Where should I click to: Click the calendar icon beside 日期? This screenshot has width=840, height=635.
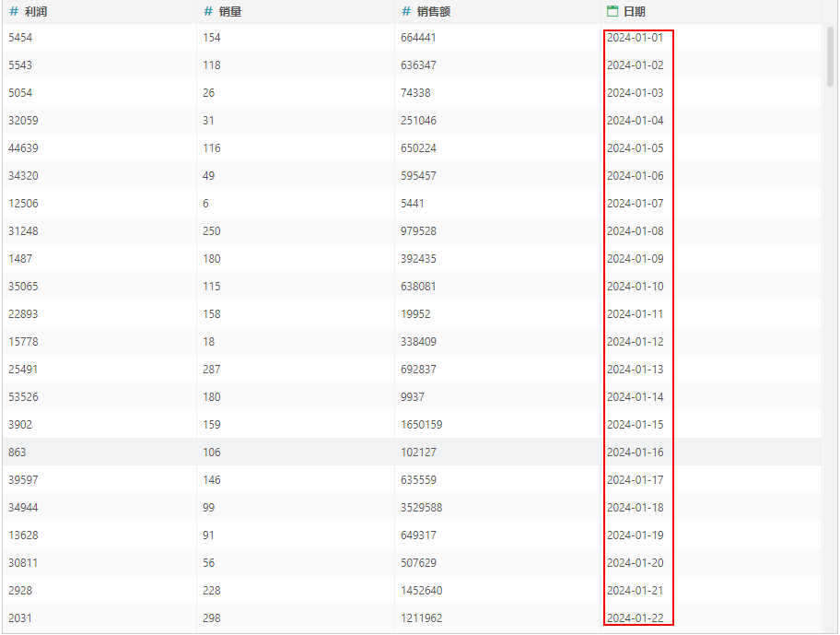[612, 11]
